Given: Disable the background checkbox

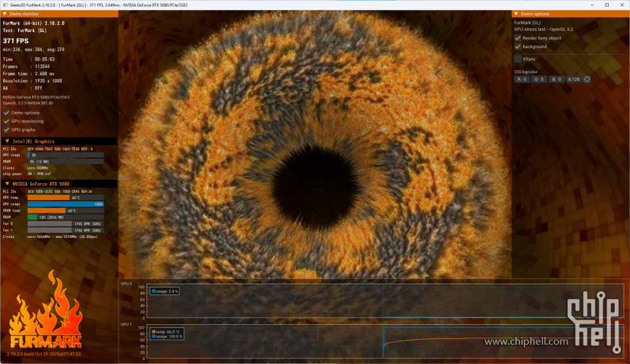Looking at the screenshot, I should tap(518, 46).
